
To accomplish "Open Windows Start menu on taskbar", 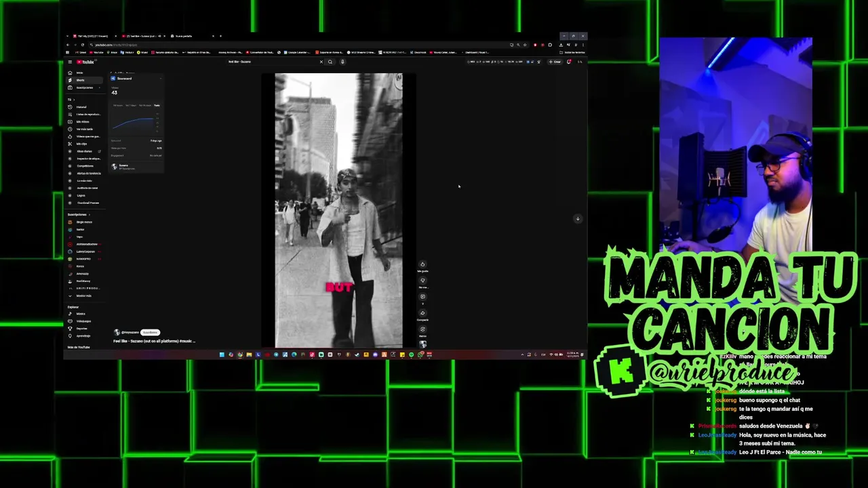I will coord(222,354).
